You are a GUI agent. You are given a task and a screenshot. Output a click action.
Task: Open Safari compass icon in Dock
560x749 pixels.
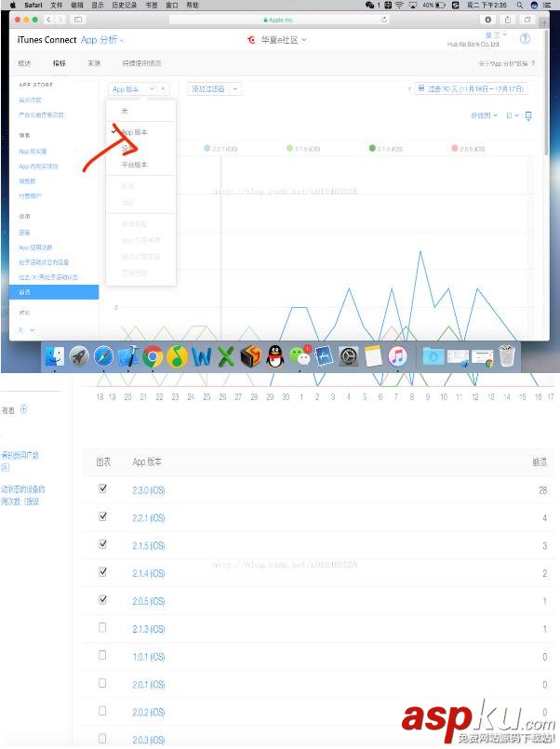pos(103,356)
